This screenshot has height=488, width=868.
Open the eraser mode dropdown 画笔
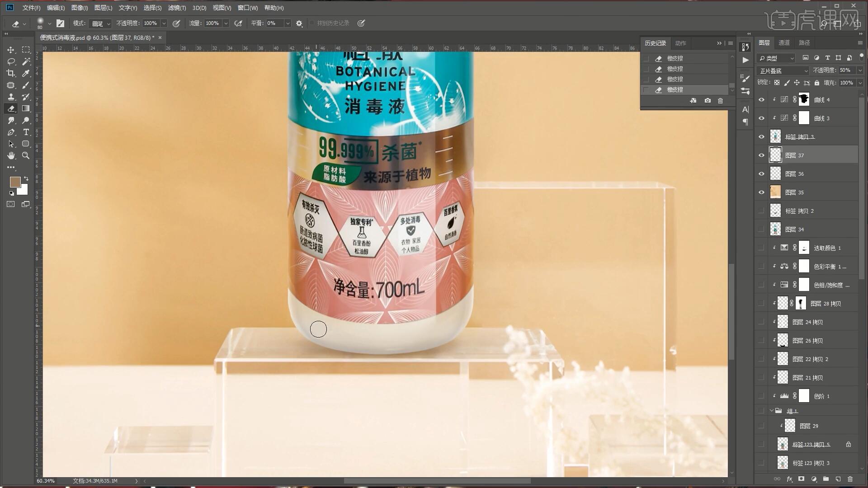tap(100, 23)
